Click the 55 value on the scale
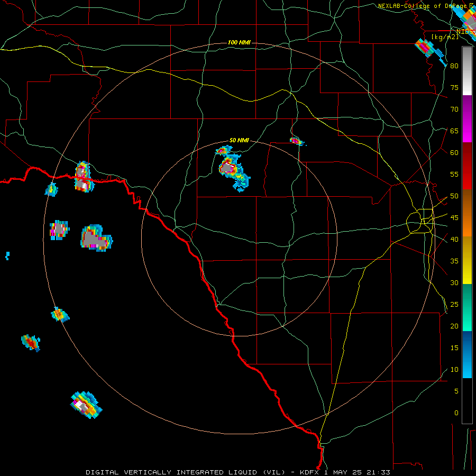The image size is (476, 476). point(454,174)
